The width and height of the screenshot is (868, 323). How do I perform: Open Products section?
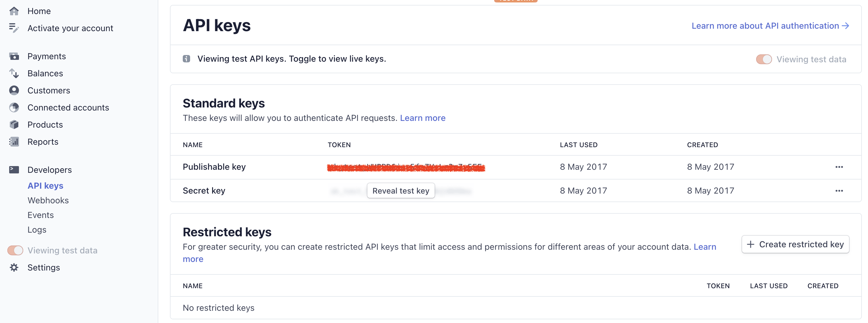click(45, 125)
